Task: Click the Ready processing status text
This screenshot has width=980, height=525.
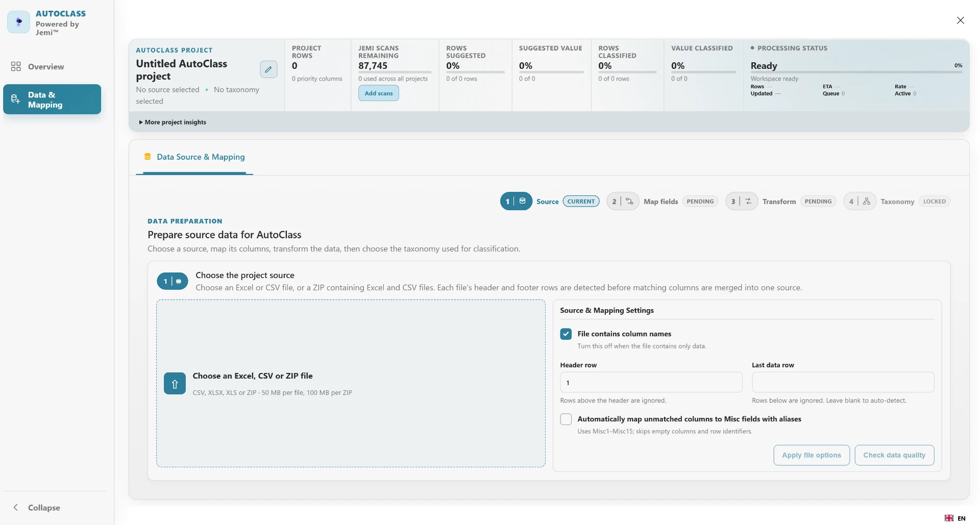Action: [x=764, y=65]
